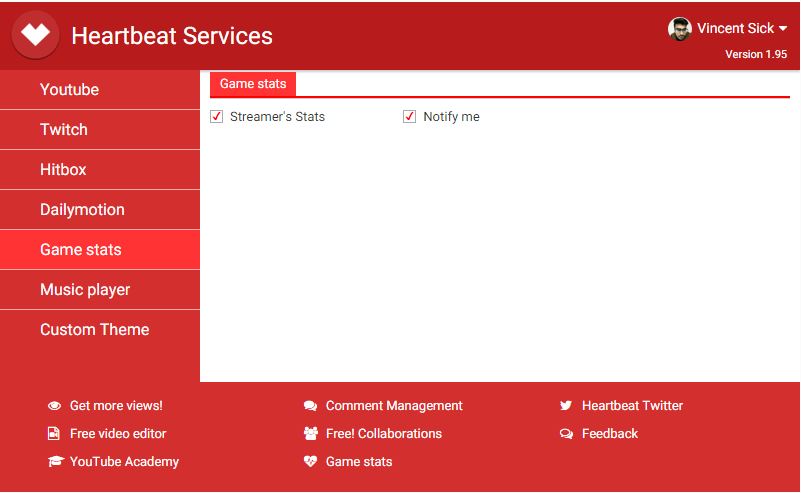Uncheck the Streamer's Stats checkbox
This screenshot has height=493, width=801.
point(217,116)
